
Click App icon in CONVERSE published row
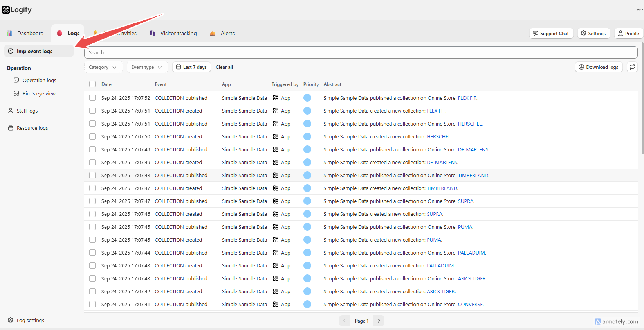coord(276,304)
